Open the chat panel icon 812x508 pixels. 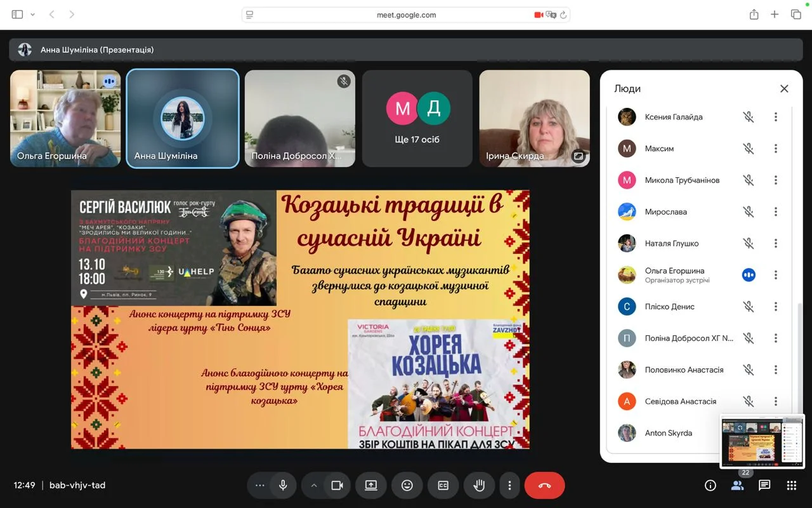(764, 485)
